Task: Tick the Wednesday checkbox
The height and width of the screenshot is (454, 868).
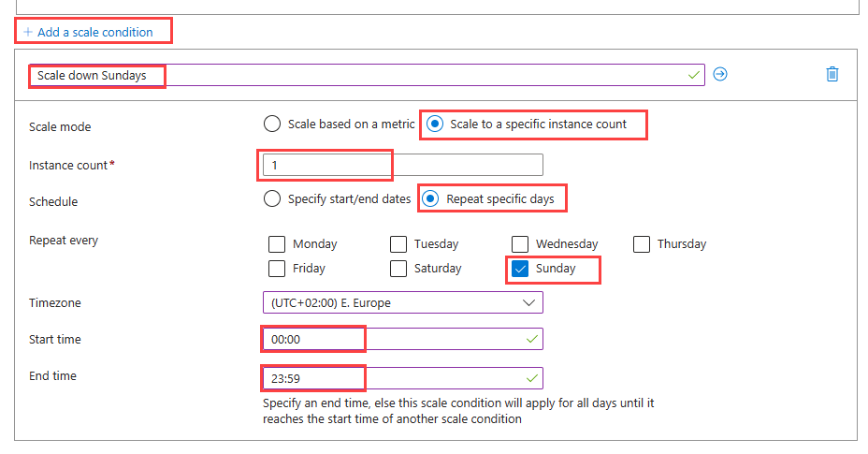Action: 520,244
